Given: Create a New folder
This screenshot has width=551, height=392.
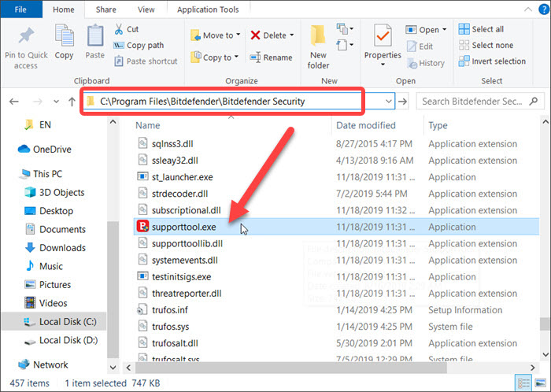Looking at the screenshot, I should tap(318, 47).
